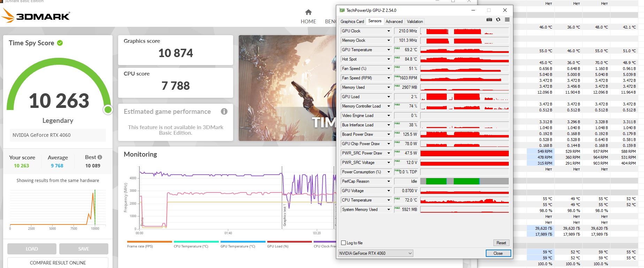Open the GPU-Z hamburger menu

(507, 19)
